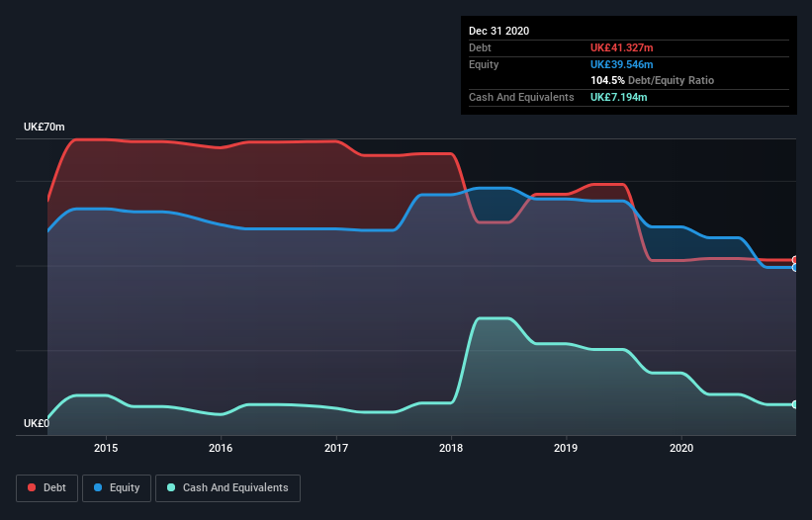Select the red Debt endpoint marker

click(795, 260)
